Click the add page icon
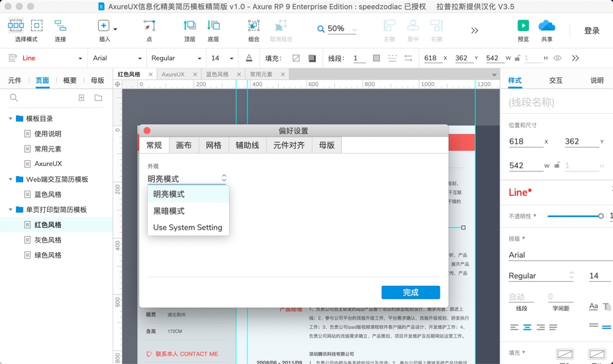613x364 pixels. tap(81, 98)
